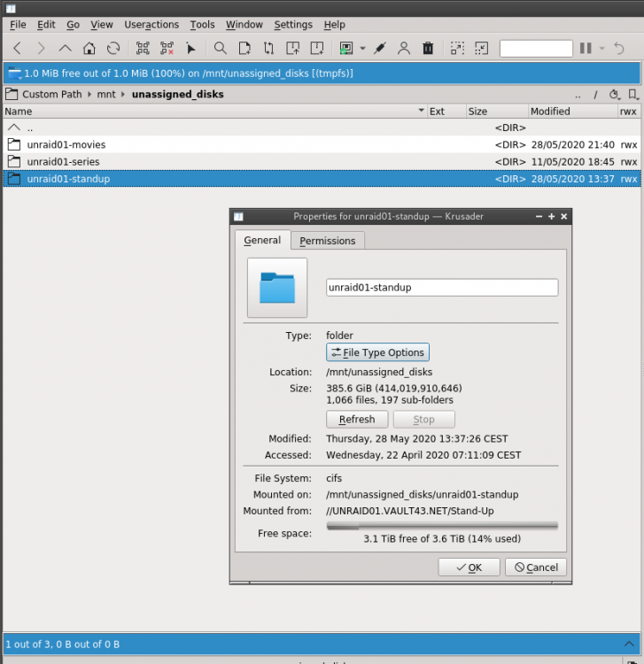Open the Go menu
Image resolution: width=644 pixels, height=664 pixels.
coord(73,25)
